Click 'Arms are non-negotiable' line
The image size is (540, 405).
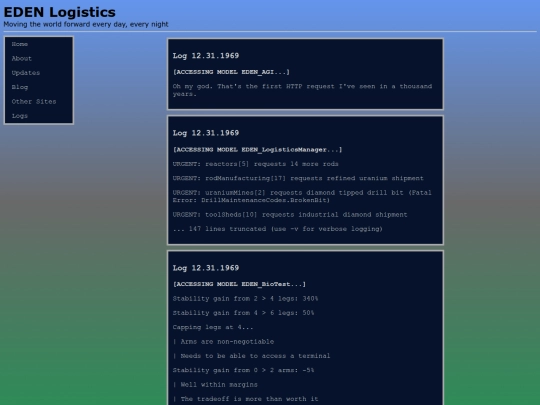[223, 342]
